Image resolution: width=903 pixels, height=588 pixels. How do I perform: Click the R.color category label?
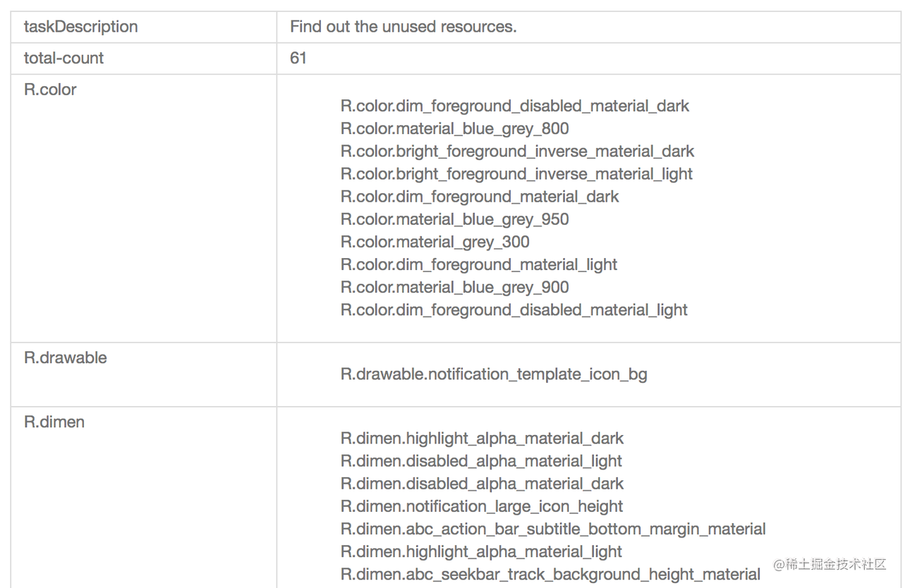50,90
